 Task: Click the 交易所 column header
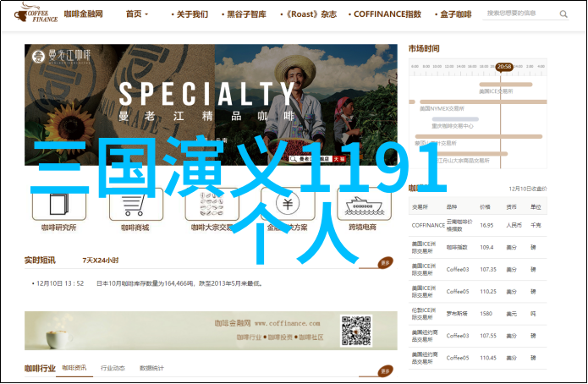[420, 207]
